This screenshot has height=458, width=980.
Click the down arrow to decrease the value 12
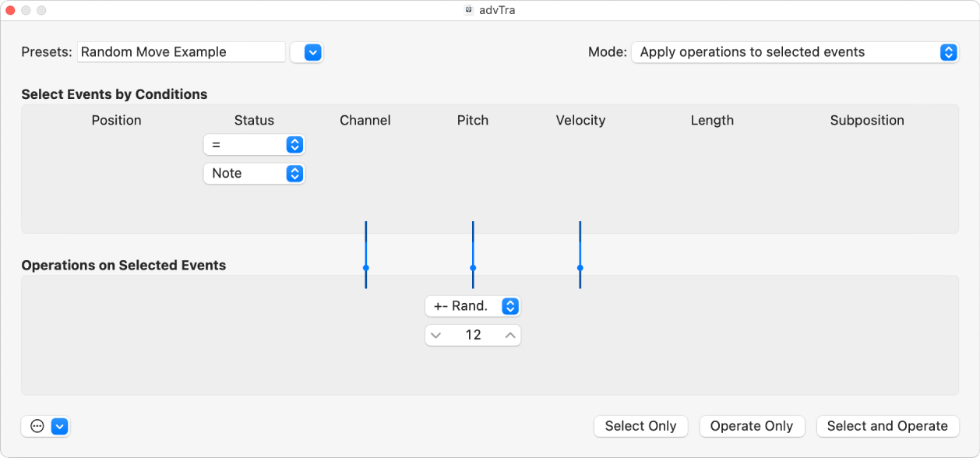coord(438,335)
